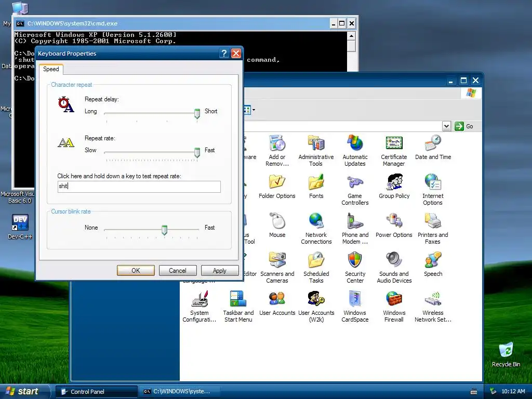Open System Configuration icon

click(x=199, y=307)
